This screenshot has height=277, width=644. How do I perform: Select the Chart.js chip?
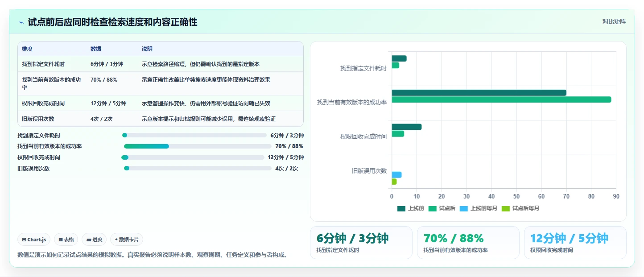click(x=34, y=240)
